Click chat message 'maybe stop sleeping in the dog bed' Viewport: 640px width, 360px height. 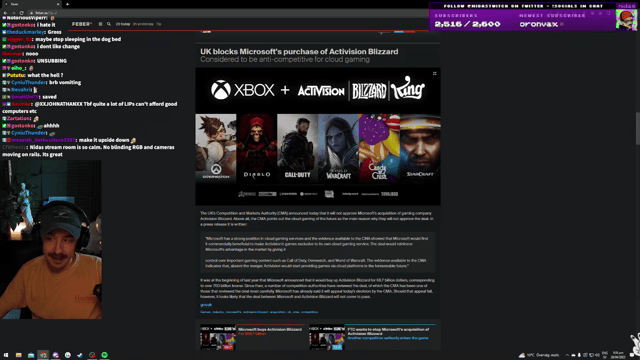pos(78,39)
